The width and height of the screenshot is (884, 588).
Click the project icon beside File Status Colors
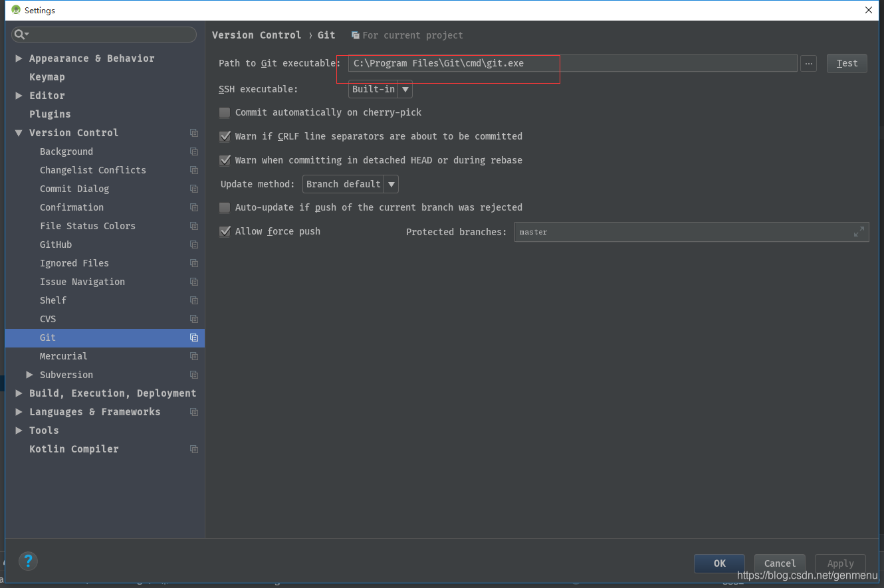click(x=194, y=226)
